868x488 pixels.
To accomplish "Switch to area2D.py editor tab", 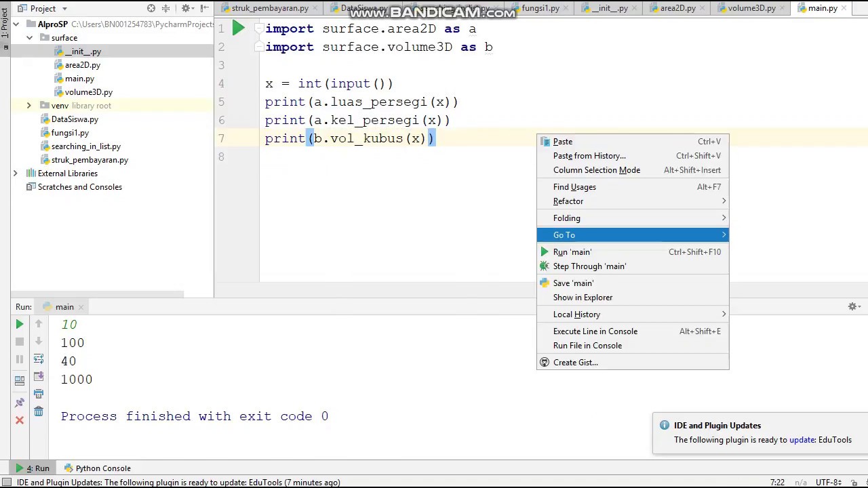I will point(677,8).
